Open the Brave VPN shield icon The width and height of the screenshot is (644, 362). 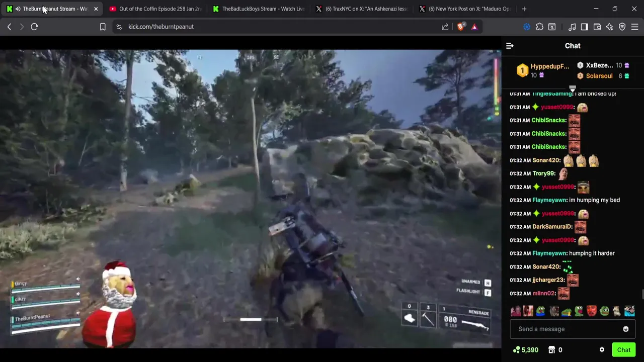(x=622, y=27)
